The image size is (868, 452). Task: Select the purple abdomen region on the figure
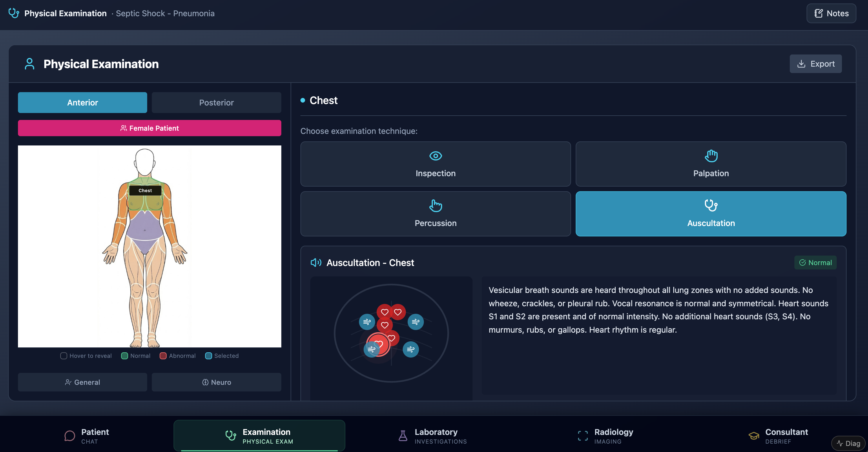pyautogui.click(x=145, y=226)
